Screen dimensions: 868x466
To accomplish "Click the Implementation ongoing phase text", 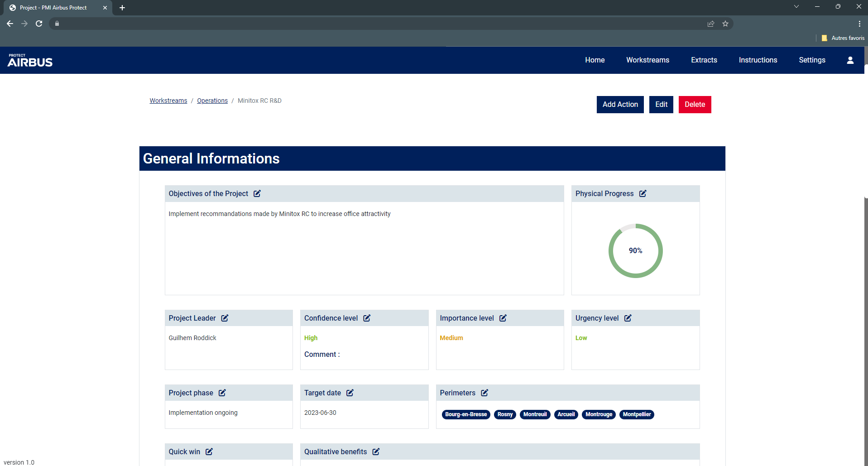I will [x=203, y=413].
